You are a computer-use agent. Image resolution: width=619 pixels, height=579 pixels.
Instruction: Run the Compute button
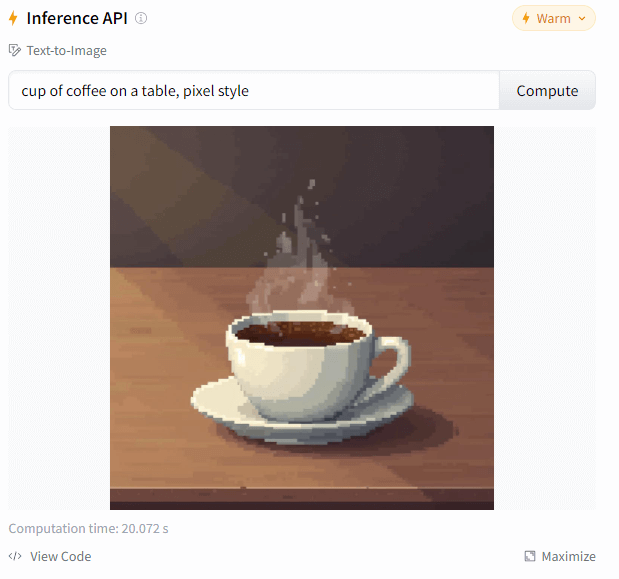(x=547, y=90)
